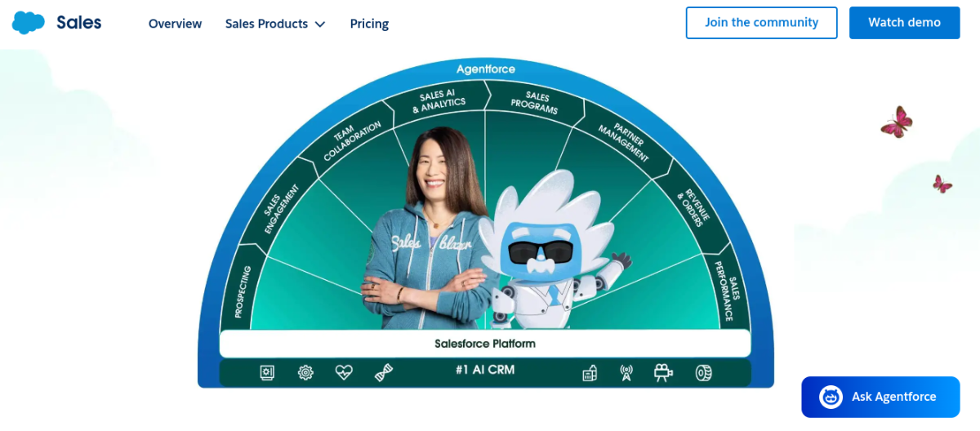Click the gear icon in the CRM bar
This screenshot has height=431, width=980.
point(305,373)
